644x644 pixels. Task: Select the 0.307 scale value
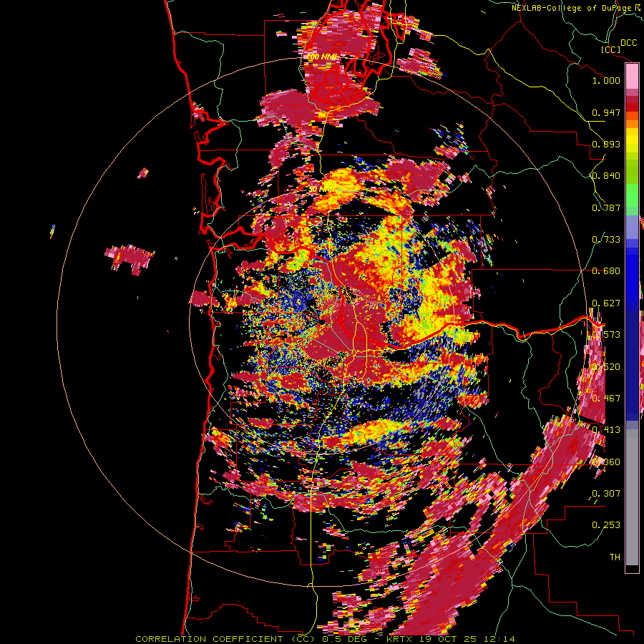pos(606,493)
